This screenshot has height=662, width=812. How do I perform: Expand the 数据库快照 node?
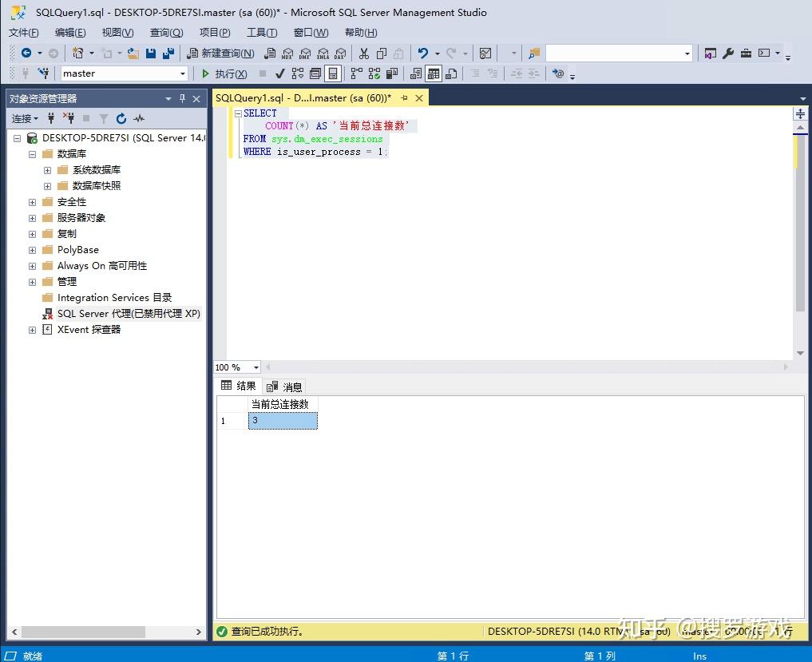point(48,187)
